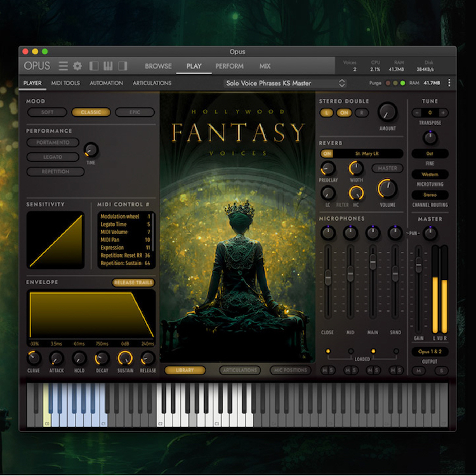This screenshot has width=476, height=476.
Task: Turn off the Reverb ON switch
Action: tap(327, 154)
